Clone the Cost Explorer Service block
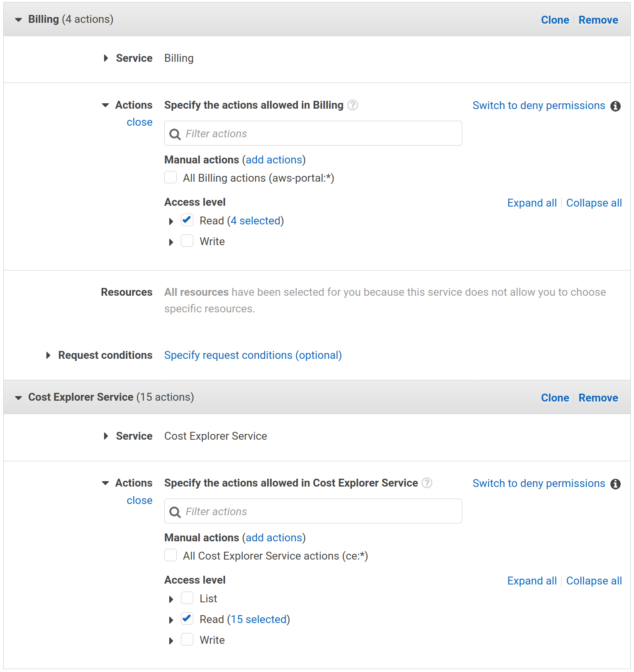This screenshot has height=672, width=634. click(555, 398)
